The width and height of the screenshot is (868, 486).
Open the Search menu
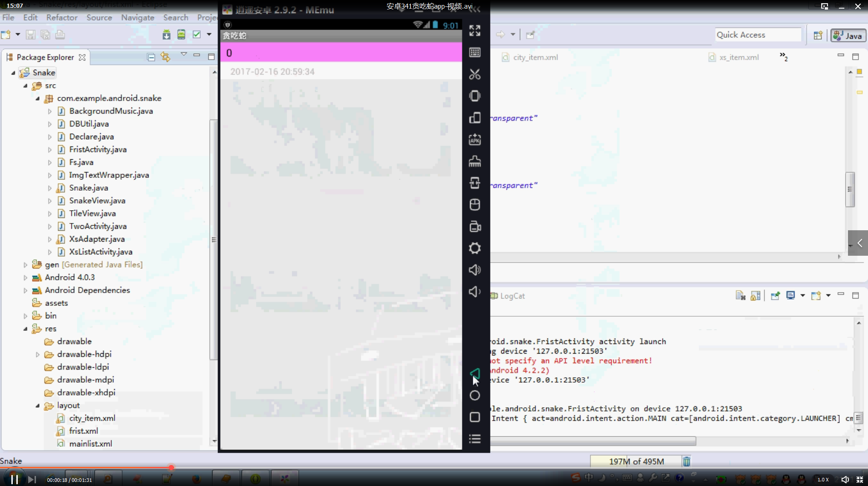coord(176,17)
